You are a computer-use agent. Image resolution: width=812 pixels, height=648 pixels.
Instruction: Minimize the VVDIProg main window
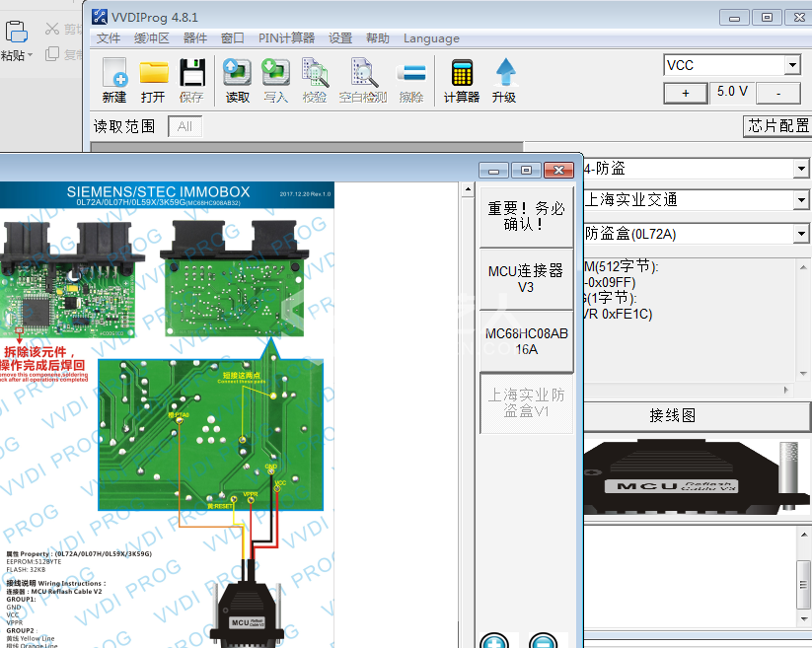point(734,18)
